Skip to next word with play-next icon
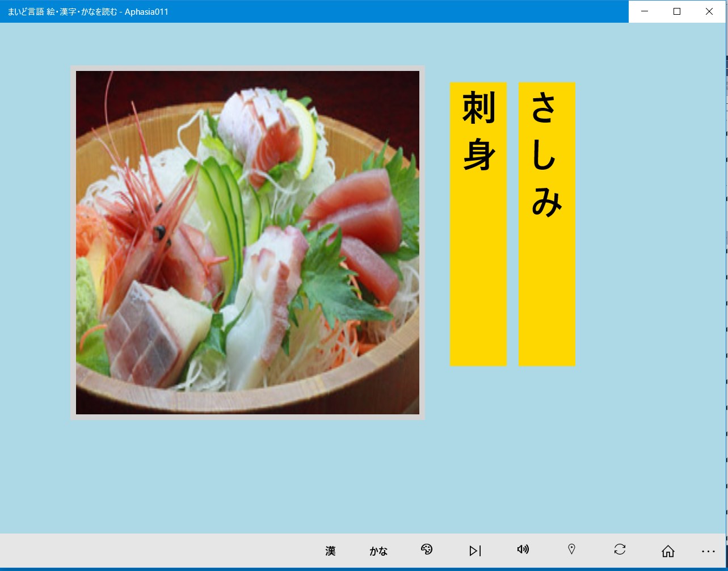728x571 pixels. coord(475,551)
